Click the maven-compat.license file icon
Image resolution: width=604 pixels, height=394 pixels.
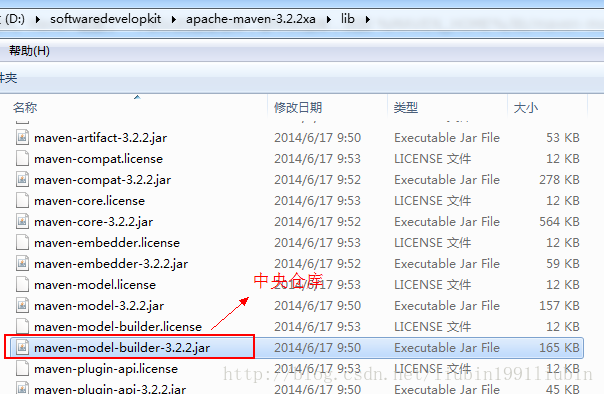tap(22, 159)
